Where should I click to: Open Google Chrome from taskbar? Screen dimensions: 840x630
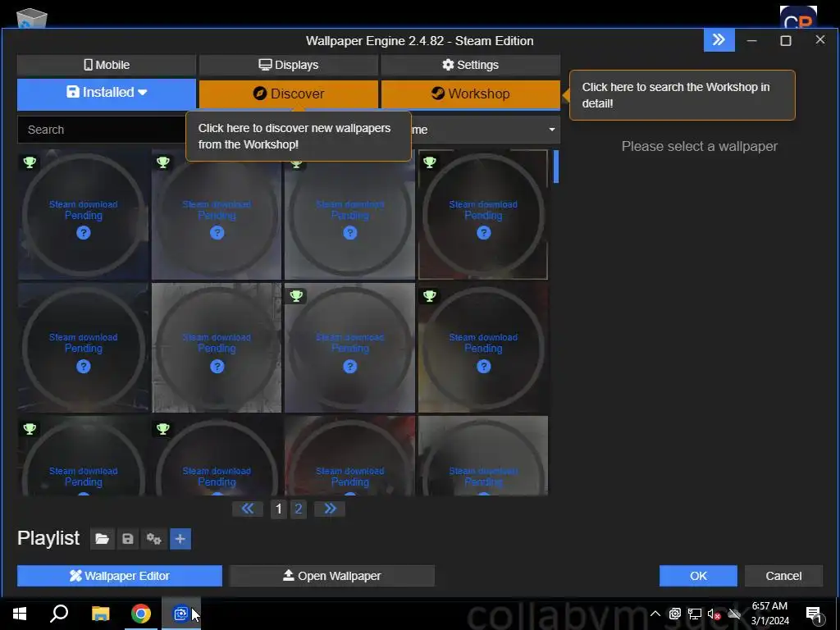click(141, 614)
